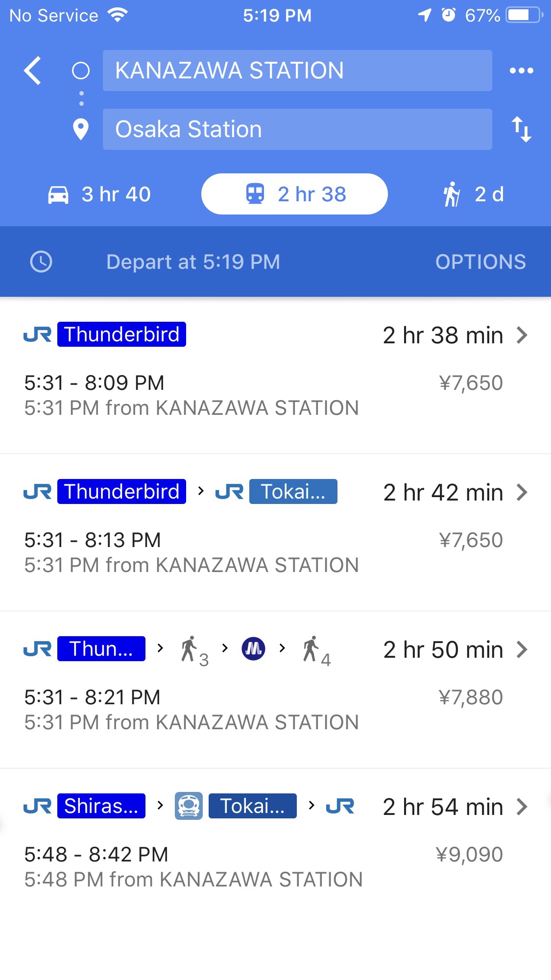Tap the origin circle icon
The image size is (551, 980).
click(81, 71)
